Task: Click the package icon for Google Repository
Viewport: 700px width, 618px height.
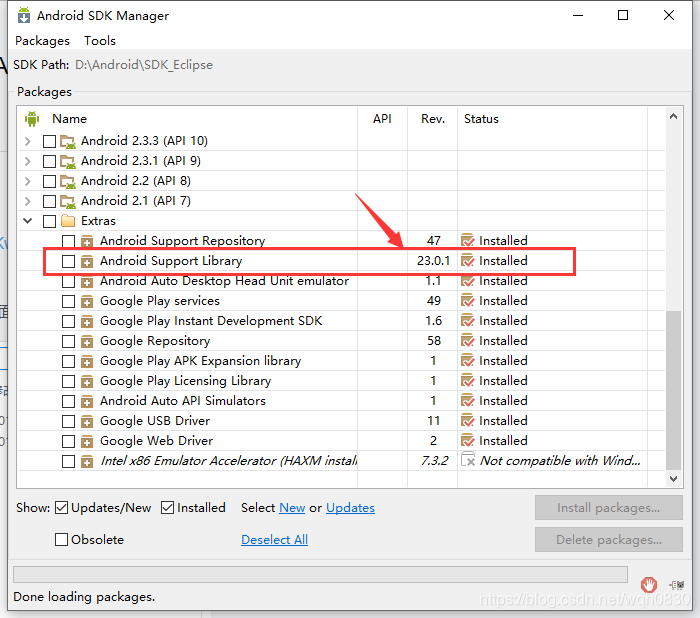Action: tap(87, 342)
